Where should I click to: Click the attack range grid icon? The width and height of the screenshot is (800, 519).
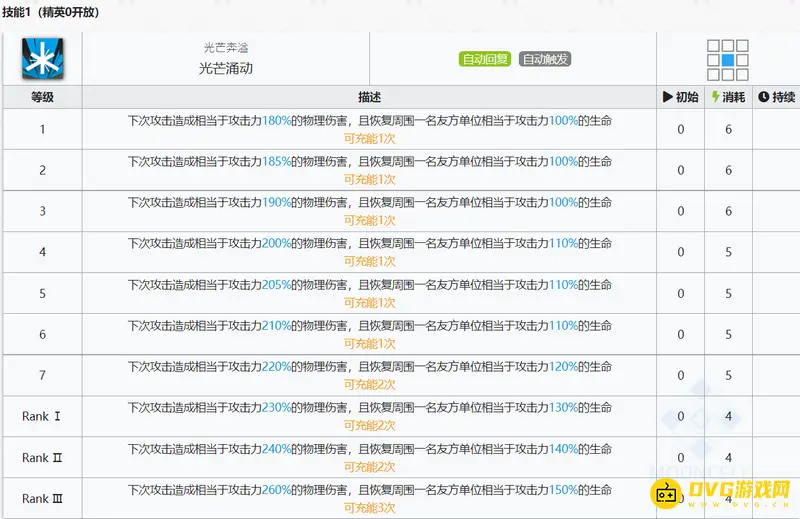tap(728, 60)
